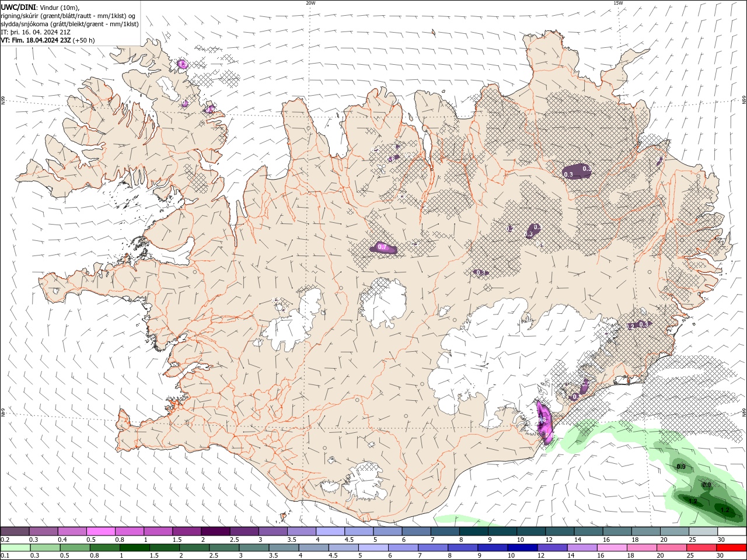Click the 'VT: Fim. 18.04.2024 23Z (+50 h)' line
The width and height of the screenshot is (747, 560).
pyautogui.click(x=48, y=40)
